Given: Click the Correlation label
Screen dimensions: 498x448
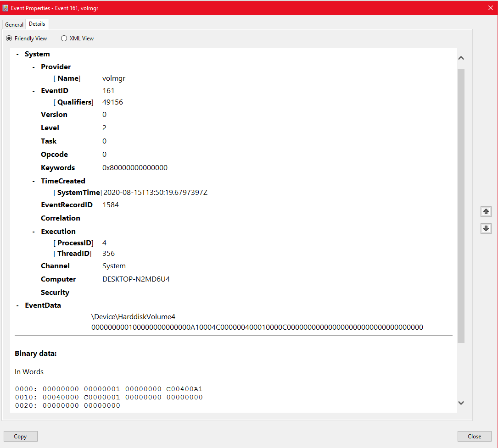Looking at the screenshot, I should point(60,218).
